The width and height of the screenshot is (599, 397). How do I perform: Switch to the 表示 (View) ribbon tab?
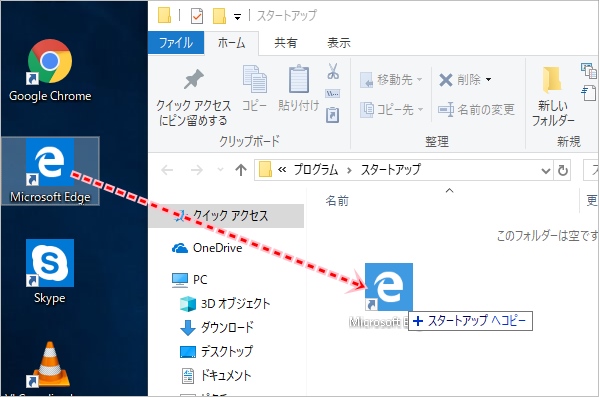coord(338,42)
